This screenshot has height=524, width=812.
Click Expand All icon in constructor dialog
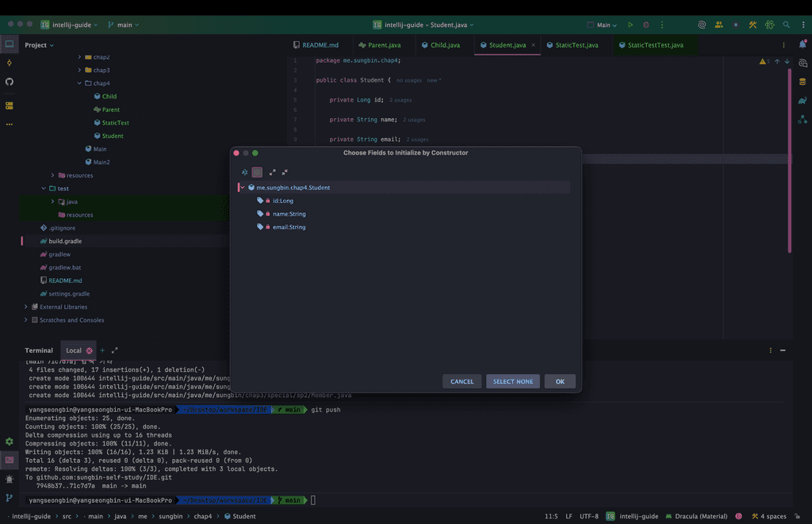click(x=273, y=172)
